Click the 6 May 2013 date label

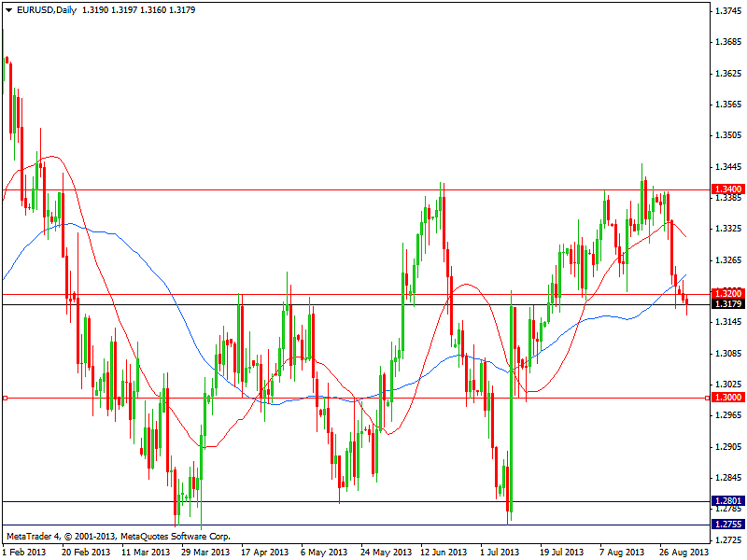pyautogui.click(x=323, y=552)
